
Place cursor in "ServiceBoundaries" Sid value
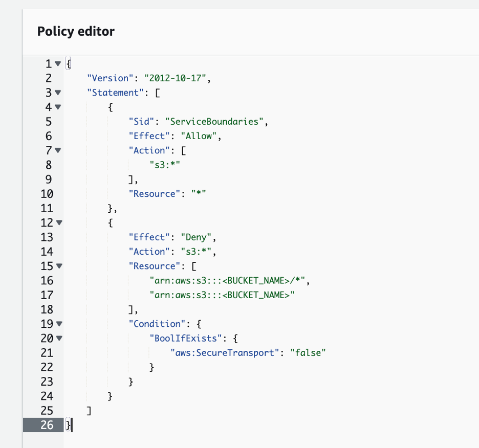[214, 122]
